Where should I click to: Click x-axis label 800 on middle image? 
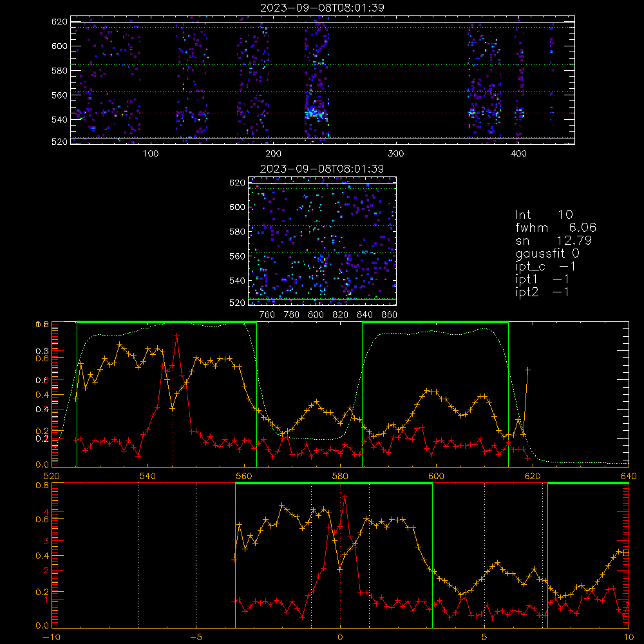pos(316,315)
